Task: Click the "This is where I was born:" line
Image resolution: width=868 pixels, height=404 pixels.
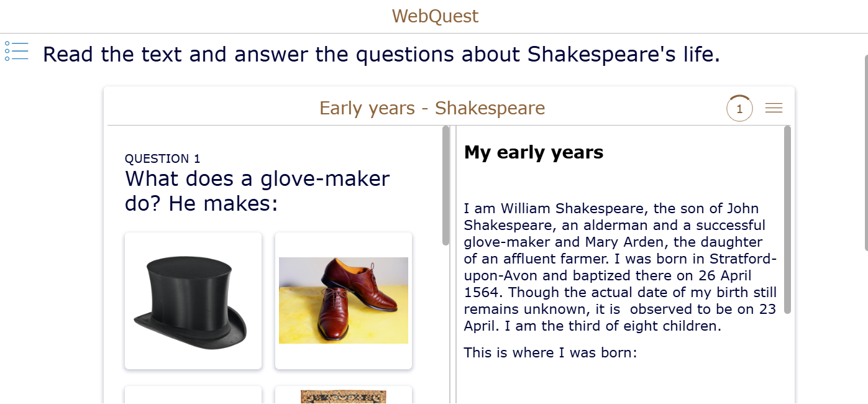Action: pyautogui.click(x=550, y=353)
